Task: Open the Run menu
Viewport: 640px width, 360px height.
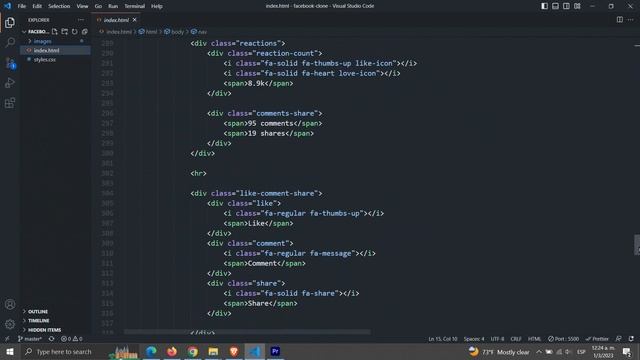Action: click(x=113, y=6)
